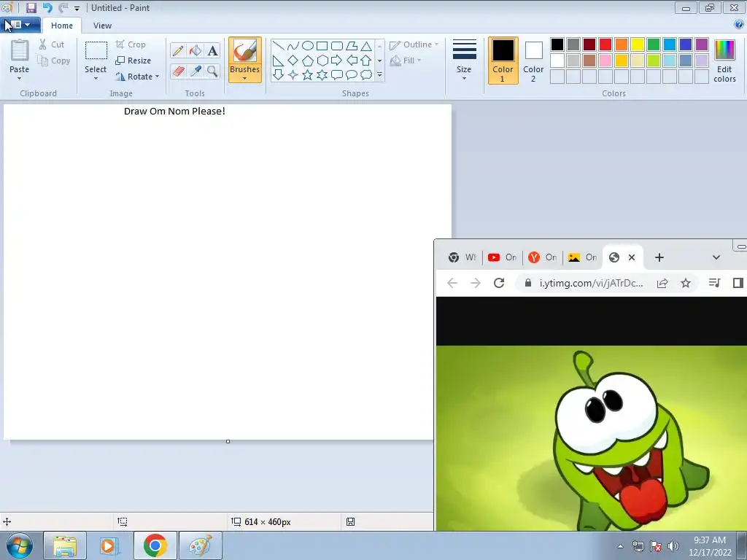Screen dimensions: 747x560
Task: Show hidden tray icons arrow
Action: pos(620,546)
